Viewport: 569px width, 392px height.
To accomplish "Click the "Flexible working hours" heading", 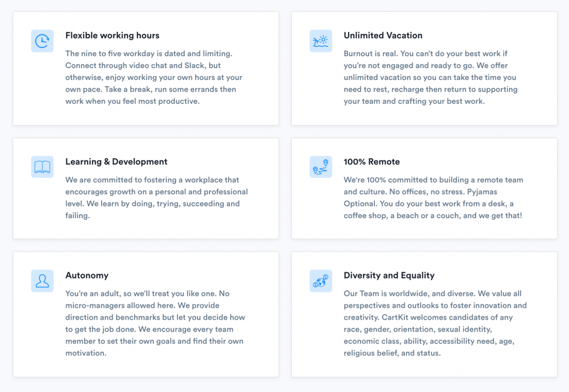I will [x=112, y=36].
